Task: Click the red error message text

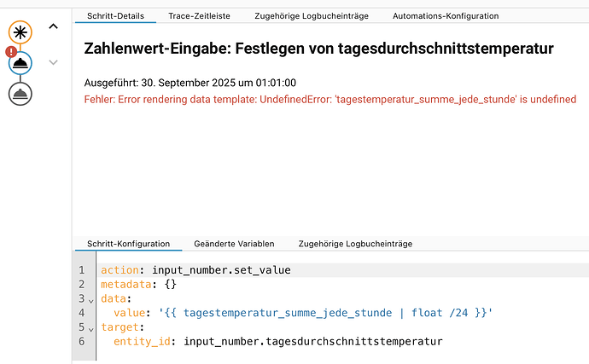Action: click(330, 100)
